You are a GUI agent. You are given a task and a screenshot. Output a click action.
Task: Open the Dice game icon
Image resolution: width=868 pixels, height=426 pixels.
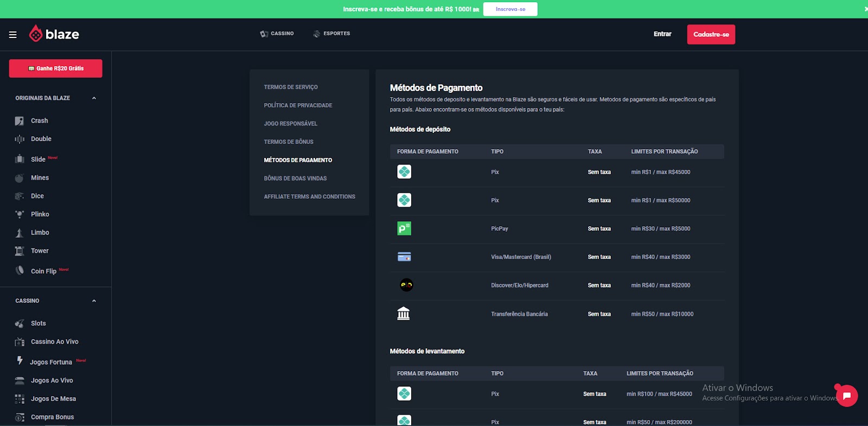click(x=20, y=196)
